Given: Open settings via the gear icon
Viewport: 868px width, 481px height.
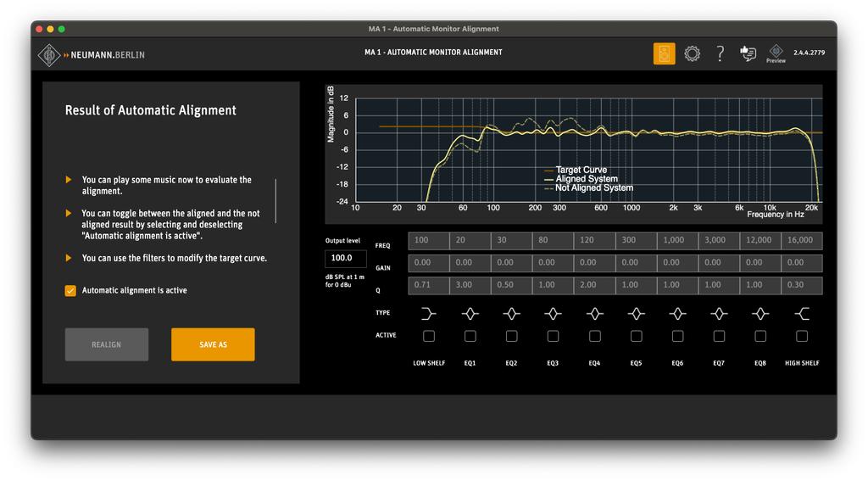Looking at the screenshot, I should coord(692,53).
